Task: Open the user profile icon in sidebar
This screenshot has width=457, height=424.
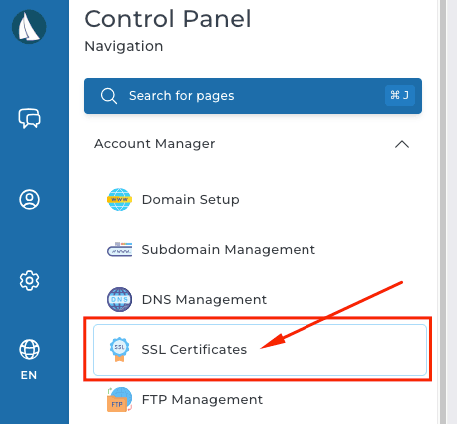Action: (x=29, y=199)
